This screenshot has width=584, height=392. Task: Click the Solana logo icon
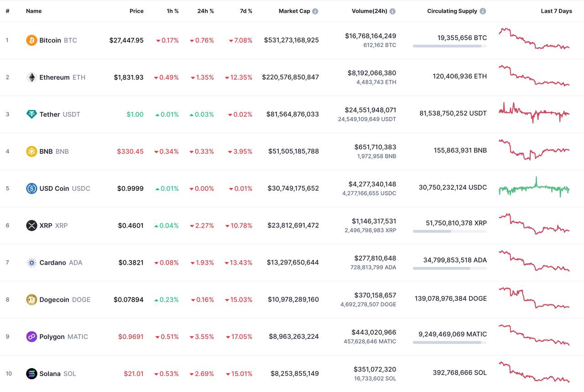click(31, 374)
